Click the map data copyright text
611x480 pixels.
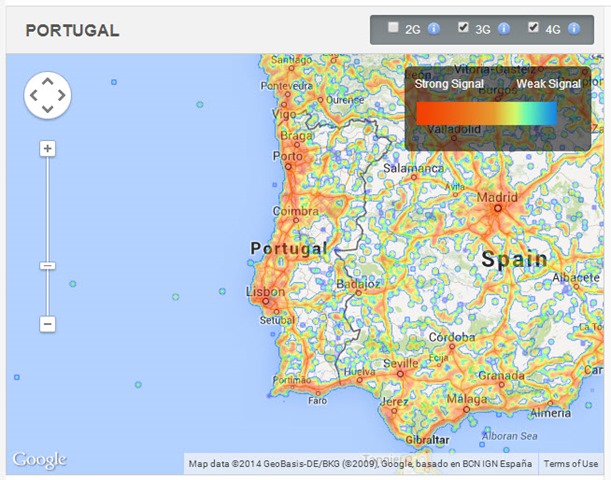pos(360,464)
